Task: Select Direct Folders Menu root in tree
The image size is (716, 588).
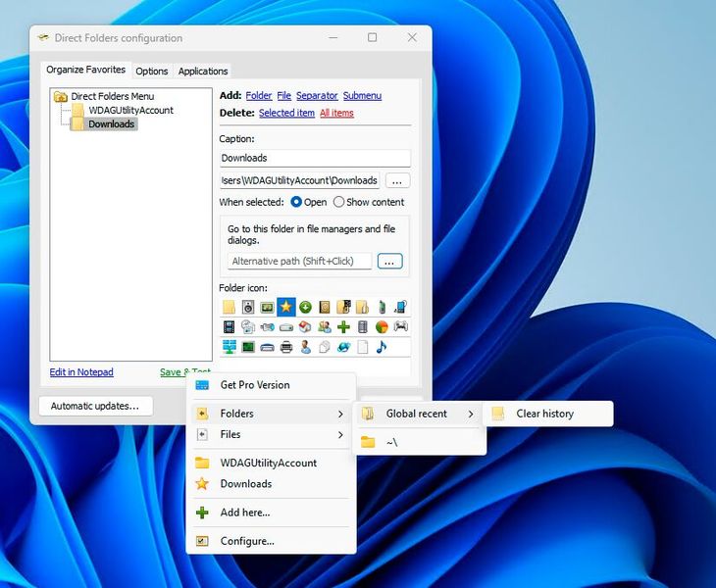Action: point(113,96)
